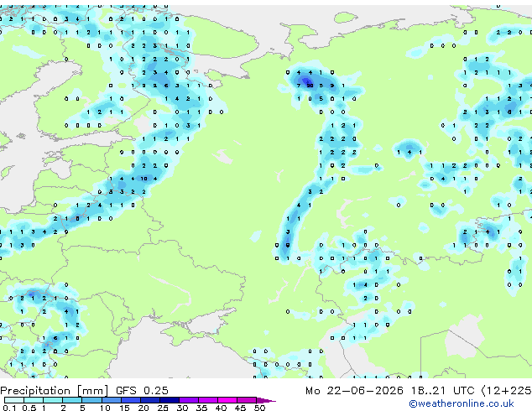This screenshot has height=411, width=532.
Task: Click the 1–2 mm legend color swatch
Action: pyautogui.click(x=53, y=400)
